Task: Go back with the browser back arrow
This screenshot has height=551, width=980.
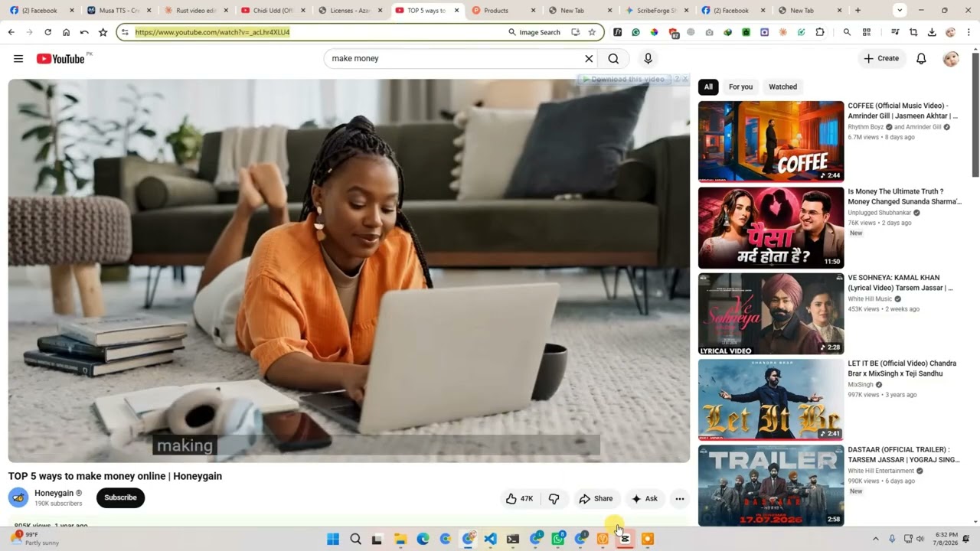Action: pyautogui.click(x=11, y=32)
